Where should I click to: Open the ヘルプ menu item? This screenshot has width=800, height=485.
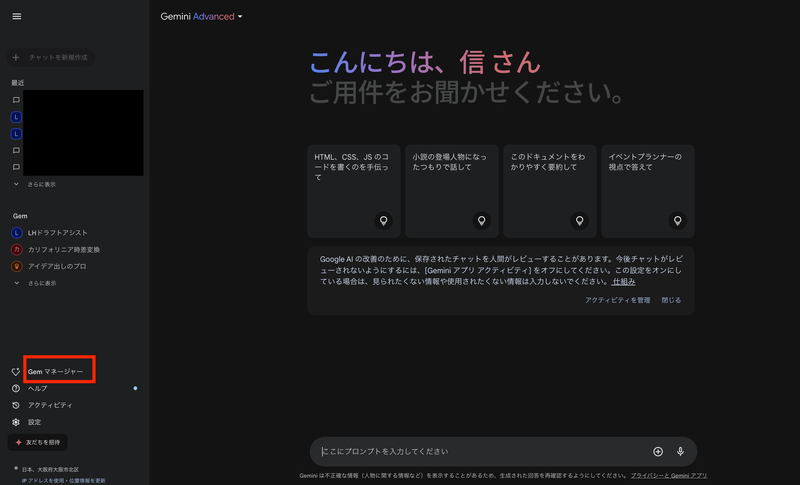click(x=37, y=388)
